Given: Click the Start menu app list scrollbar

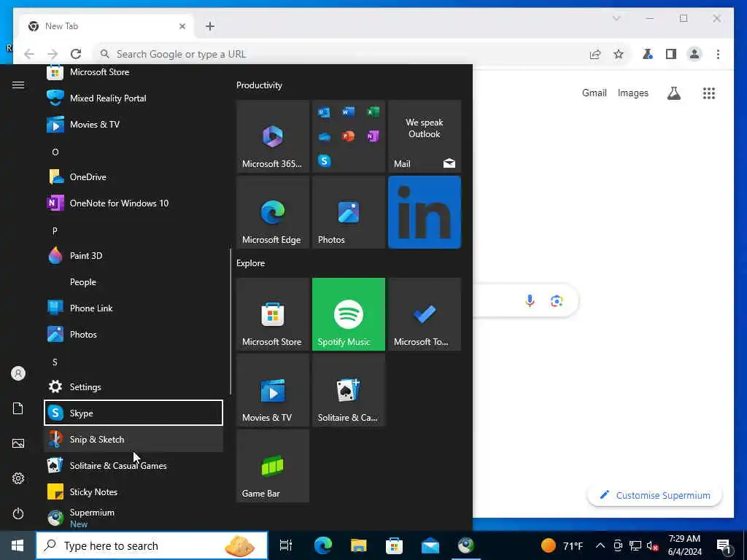Looking at the screenshot, I should coord(231,322).
